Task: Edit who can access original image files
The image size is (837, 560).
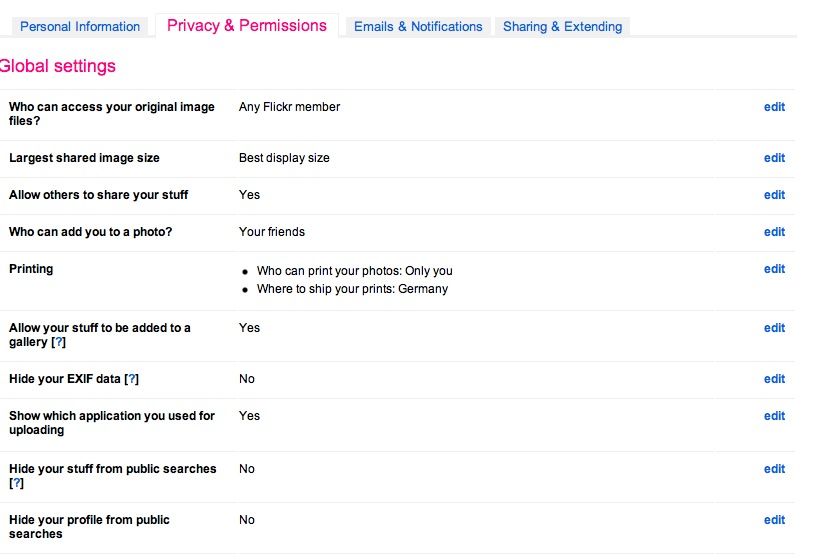Action: (x=774, y=107)
